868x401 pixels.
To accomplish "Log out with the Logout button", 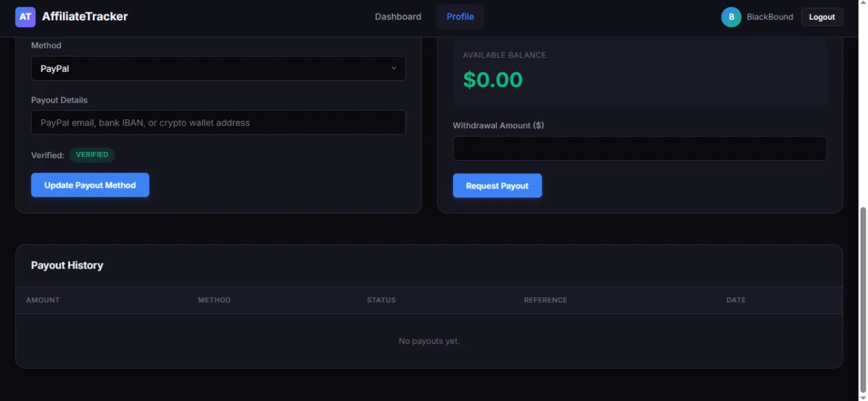I will 822,17.
